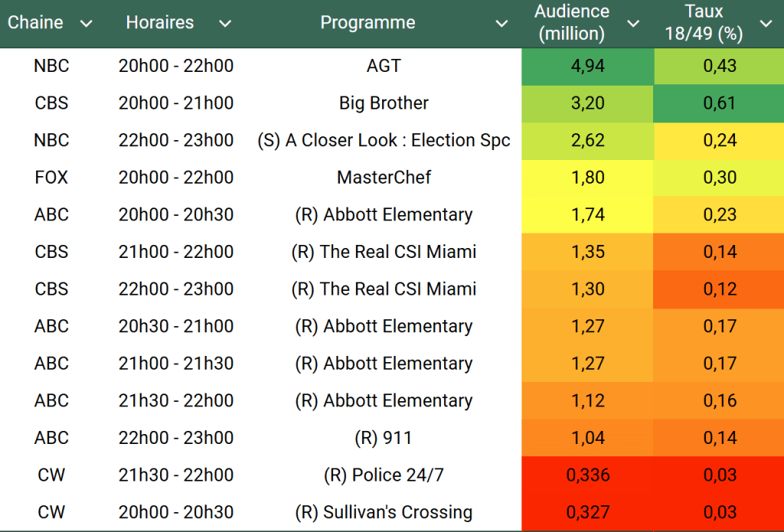Select the MasterChef programme cell
Image resolution: width=784 pixels, height=532 pixels.
point(384,178)
